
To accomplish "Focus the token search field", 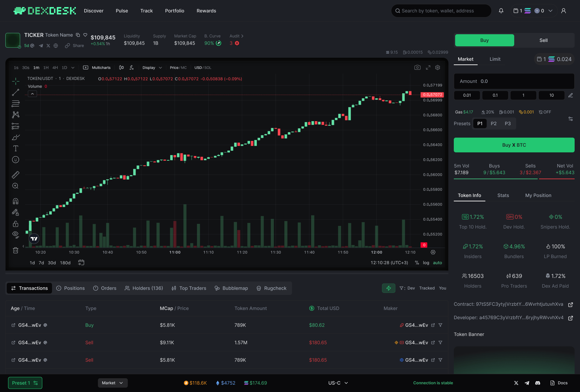I will (441, 11).
